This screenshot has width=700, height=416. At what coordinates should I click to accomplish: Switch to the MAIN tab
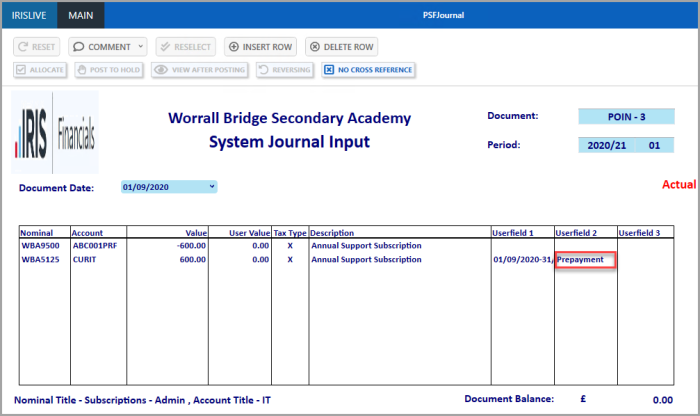(81, 14)
